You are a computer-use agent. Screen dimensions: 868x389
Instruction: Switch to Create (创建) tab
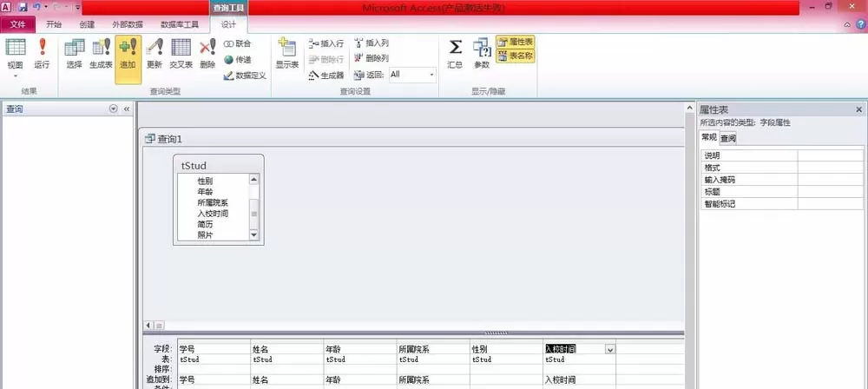tap(87, 24)
